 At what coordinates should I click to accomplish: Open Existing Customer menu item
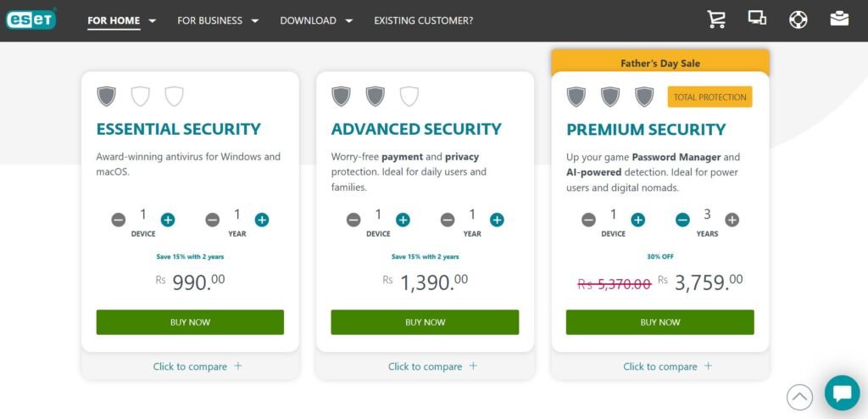[424, 20]
